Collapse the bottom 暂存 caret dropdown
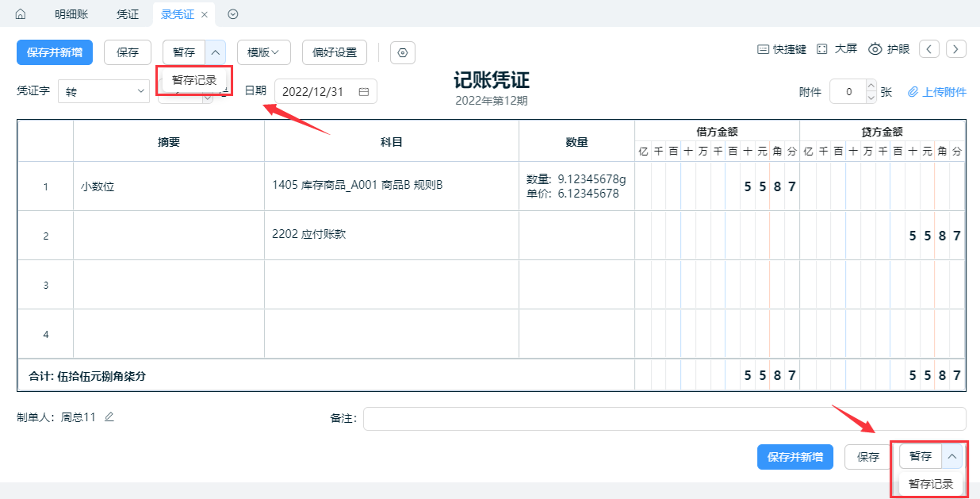The width and height of the screenshot is (980, 499). [953, 456]
